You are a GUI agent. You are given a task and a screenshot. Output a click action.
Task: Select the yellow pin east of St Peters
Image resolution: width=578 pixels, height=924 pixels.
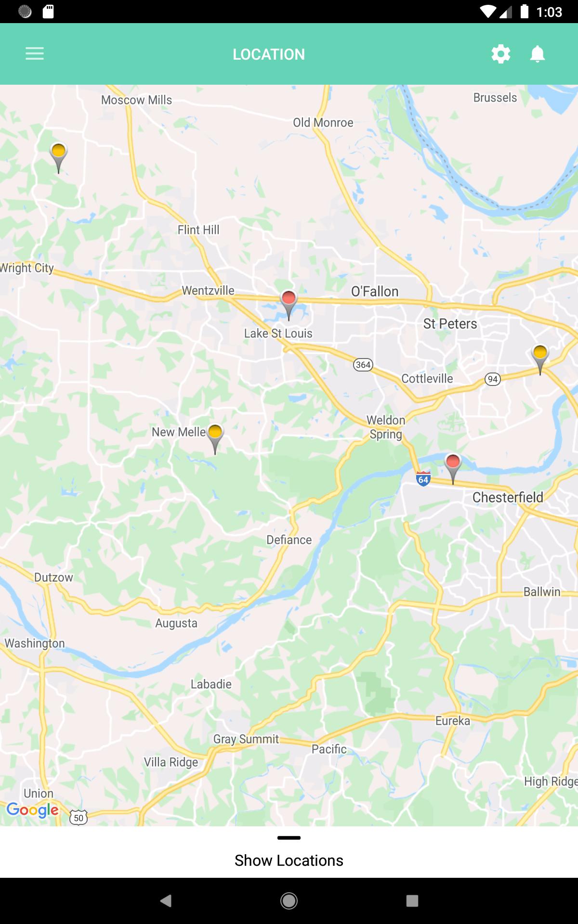coord(540,359)
